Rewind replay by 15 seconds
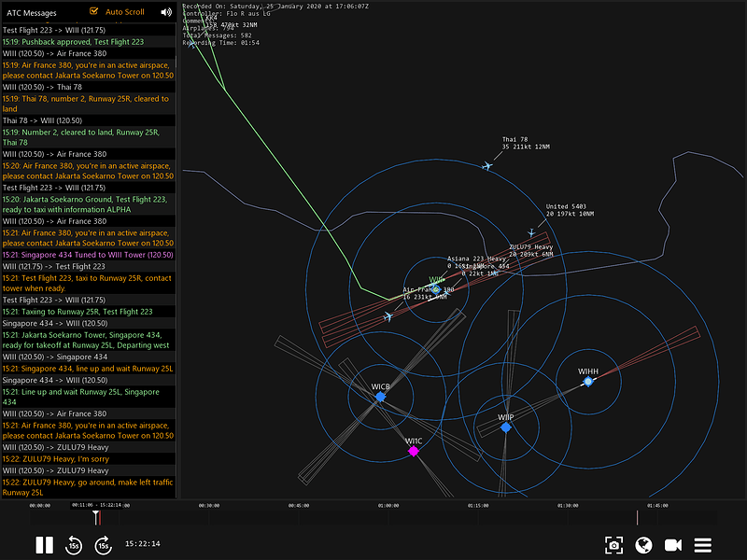747x560 pixels. pyautogui.click(x=74, y=545)
